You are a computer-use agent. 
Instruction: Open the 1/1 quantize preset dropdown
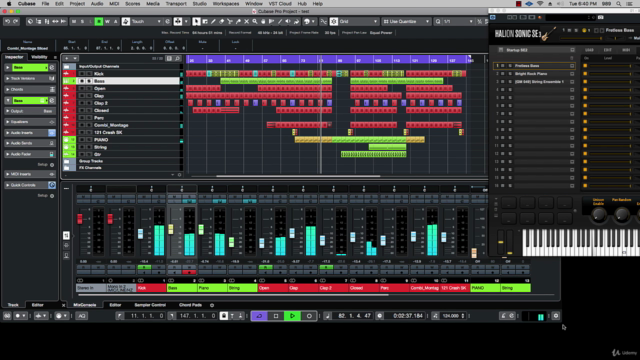pos(458,21)
